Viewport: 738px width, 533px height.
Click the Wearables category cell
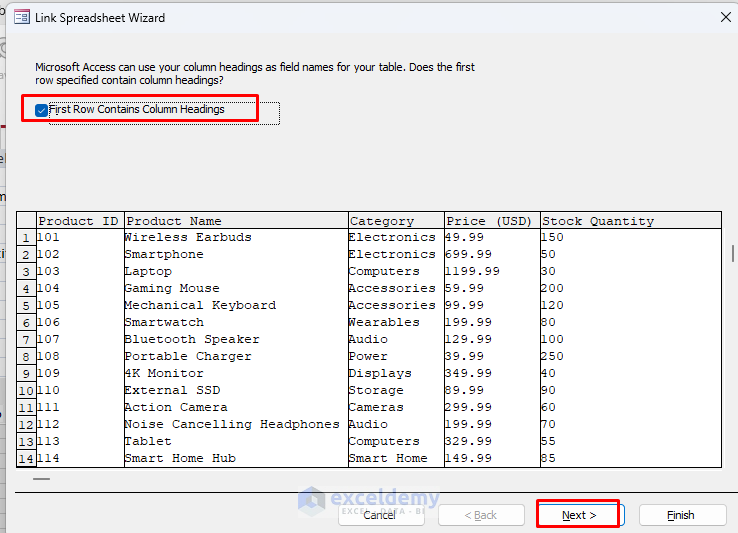(396, 322)
